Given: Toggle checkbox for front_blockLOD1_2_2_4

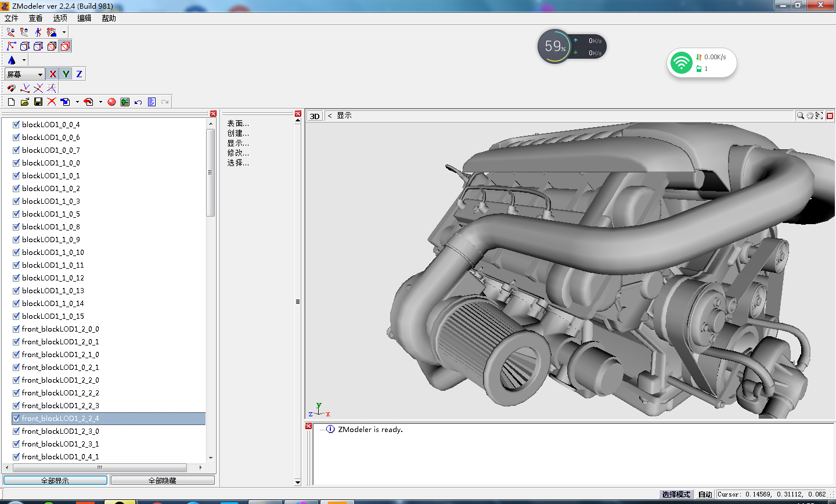Looking at the screenshot, I should pyautogui.click(x=16, y=418).
